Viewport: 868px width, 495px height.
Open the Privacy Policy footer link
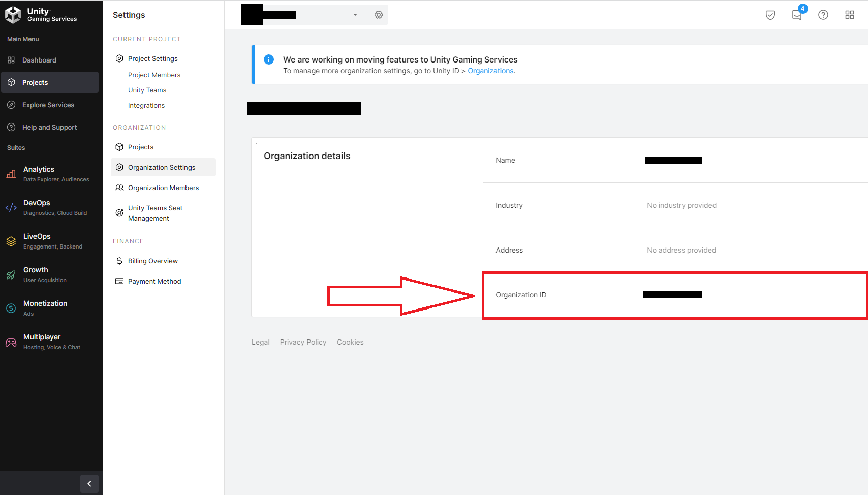point(303,342)
